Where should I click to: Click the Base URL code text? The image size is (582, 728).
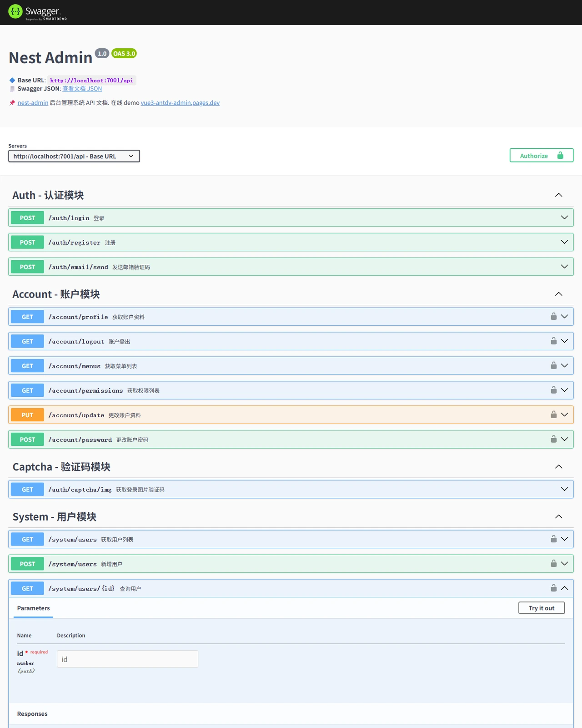(92, 81)
